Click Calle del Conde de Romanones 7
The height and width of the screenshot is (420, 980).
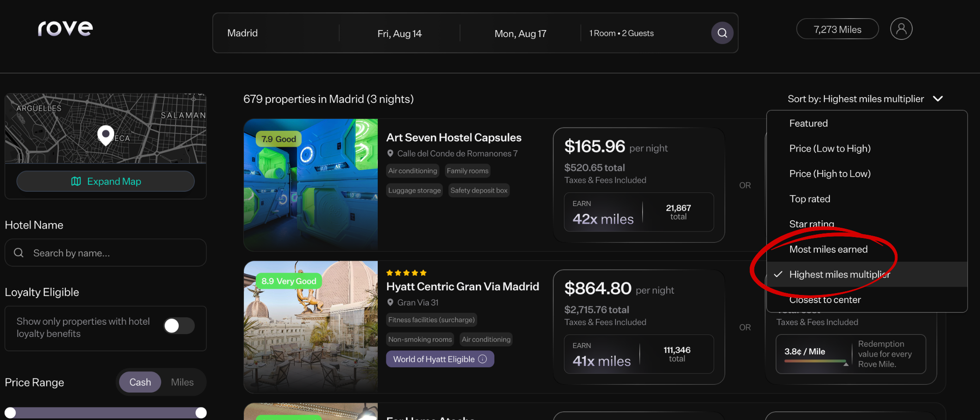pos(457,153)
